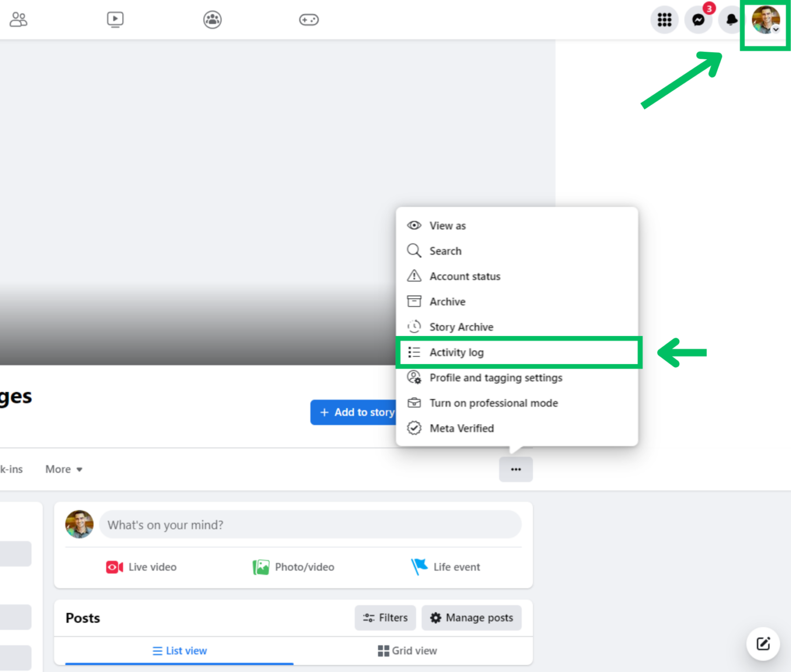Open the Messenger icon with notifications
Image resolution: width=791 pixels, height=672 pixels.
(698, 20)
